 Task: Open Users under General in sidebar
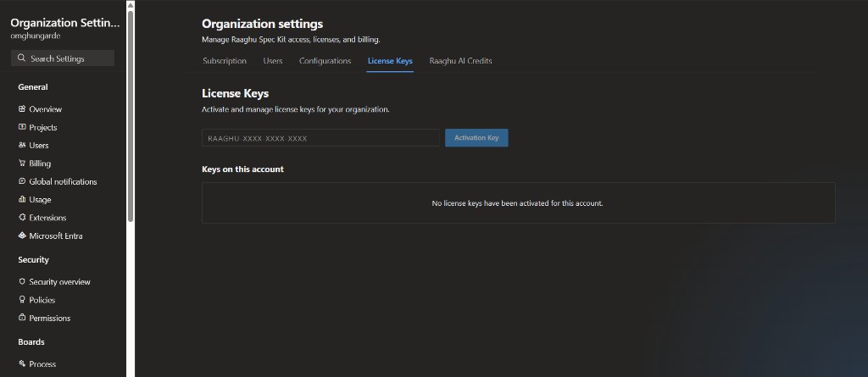click(x=39, y=145)
